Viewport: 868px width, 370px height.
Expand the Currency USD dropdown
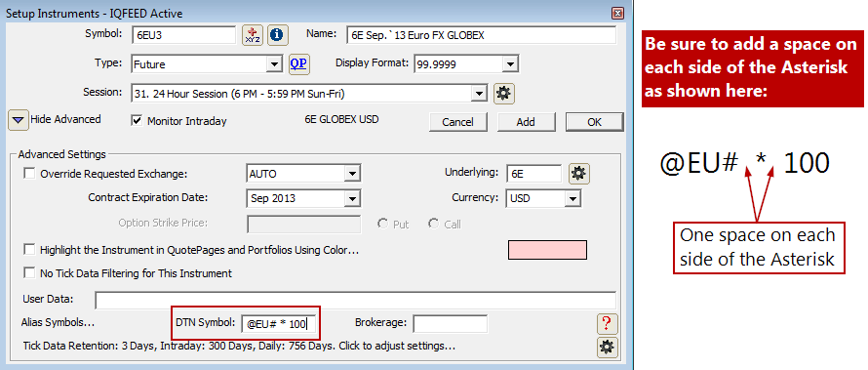(543, 198)
